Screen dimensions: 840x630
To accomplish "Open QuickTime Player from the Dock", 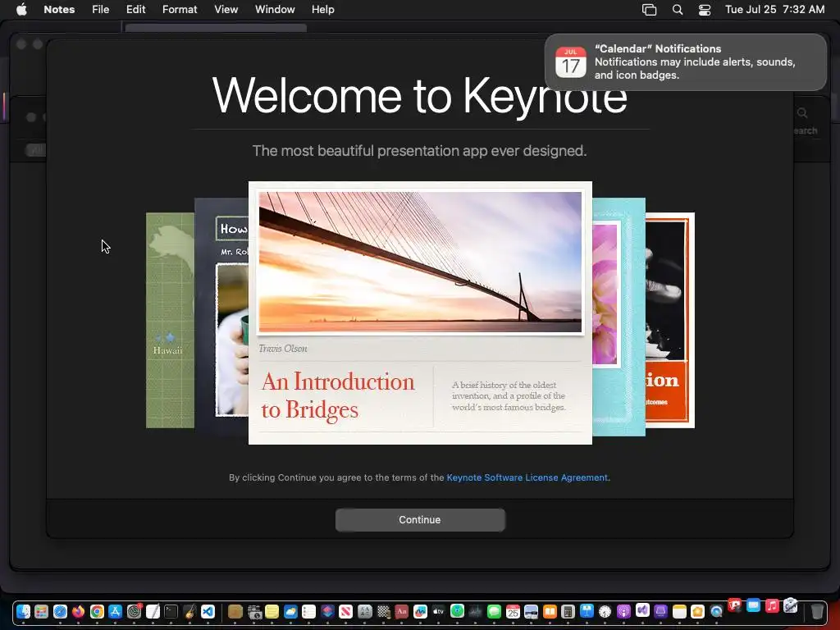I will (x=716, y=611).
